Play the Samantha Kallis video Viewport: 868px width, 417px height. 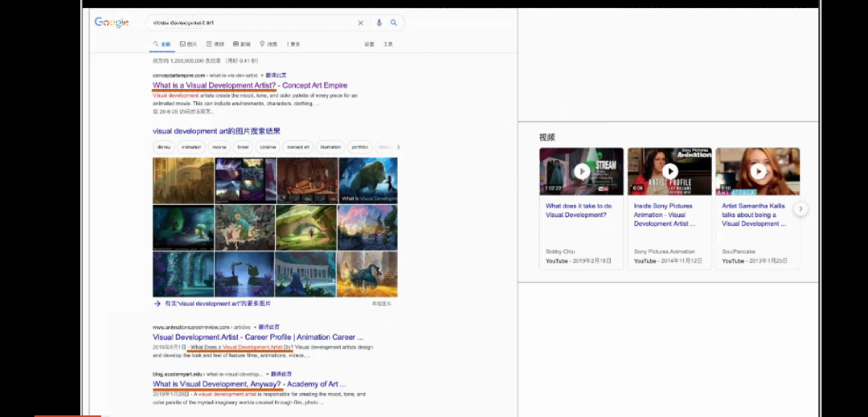click(x=758, y=171)
